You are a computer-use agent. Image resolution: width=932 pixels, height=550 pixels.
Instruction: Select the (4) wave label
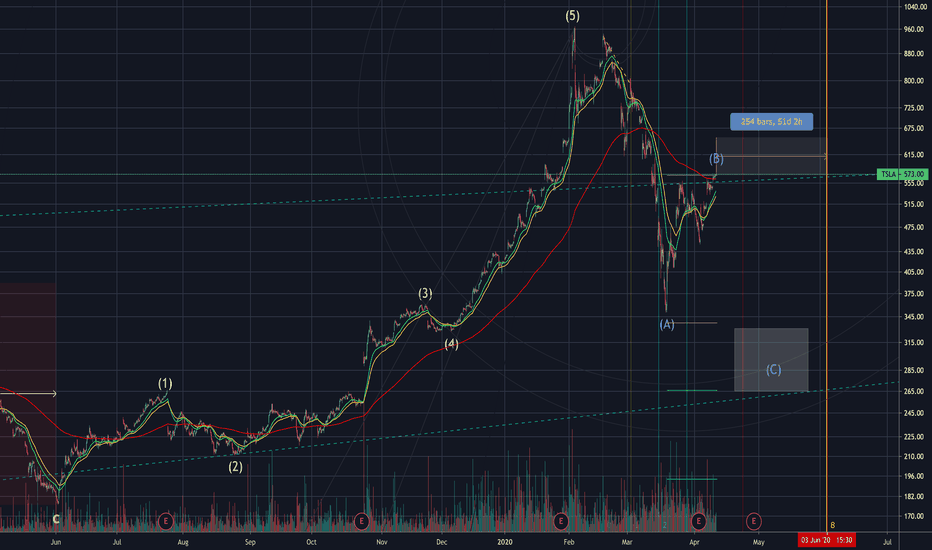coord(452,344)
